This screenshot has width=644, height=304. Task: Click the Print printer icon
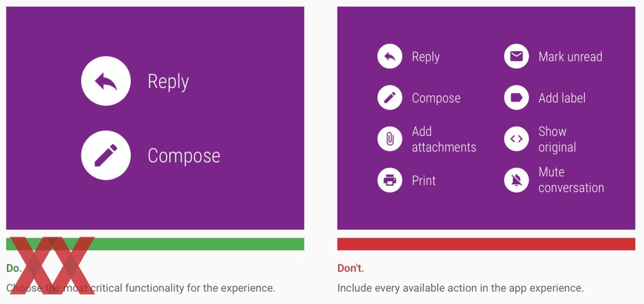[390, 180]
